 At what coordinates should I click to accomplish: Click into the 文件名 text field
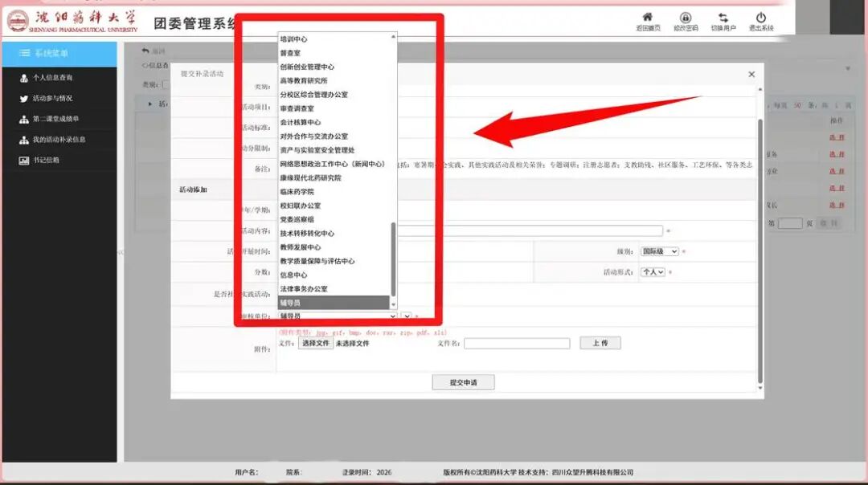pyautogui.click(x=517, y=344)
